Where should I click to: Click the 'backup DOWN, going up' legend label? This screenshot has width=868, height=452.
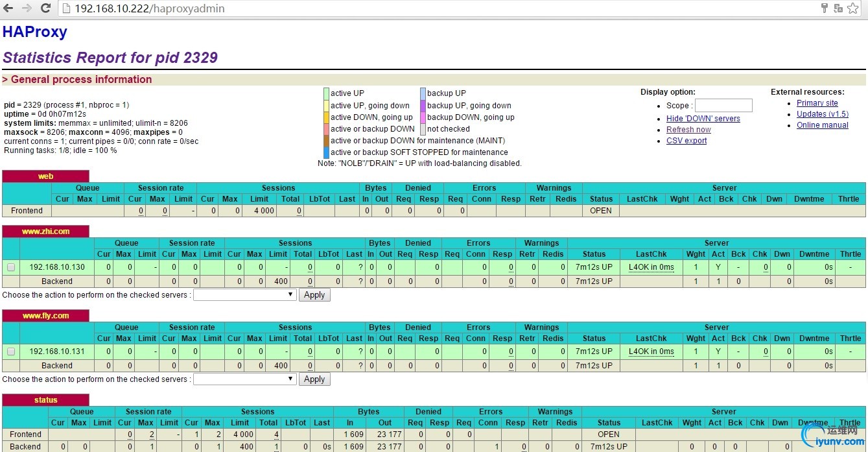[x=471, y=117]
